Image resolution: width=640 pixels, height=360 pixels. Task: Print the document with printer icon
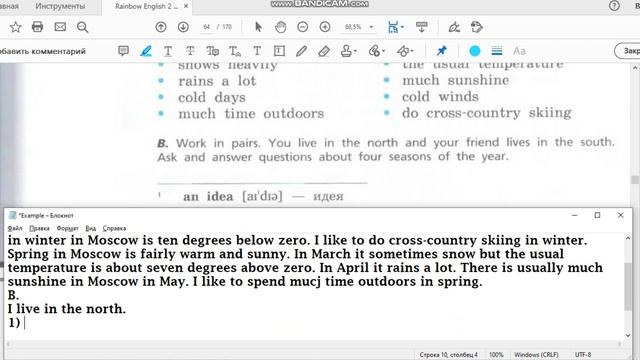(38, 27)
